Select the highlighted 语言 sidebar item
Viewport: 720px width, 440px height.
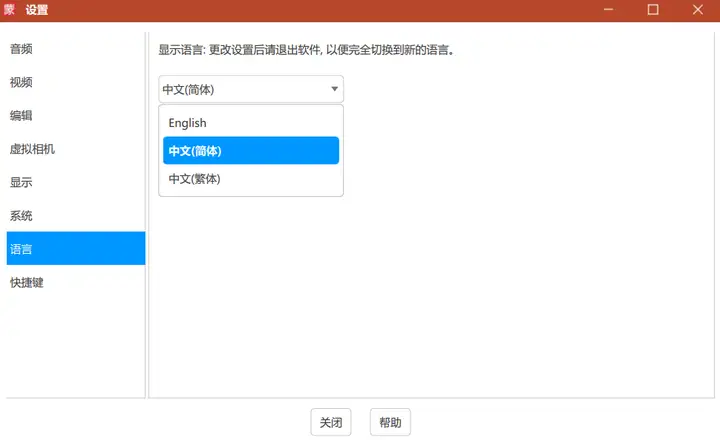[76, 248]
